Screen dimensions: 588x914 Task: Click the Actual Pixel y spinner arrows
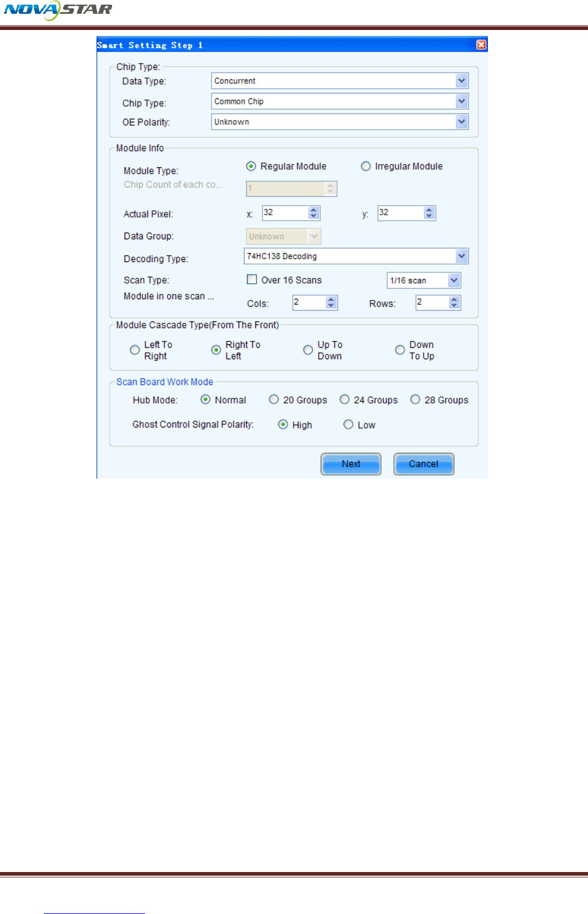pos(429,213)
